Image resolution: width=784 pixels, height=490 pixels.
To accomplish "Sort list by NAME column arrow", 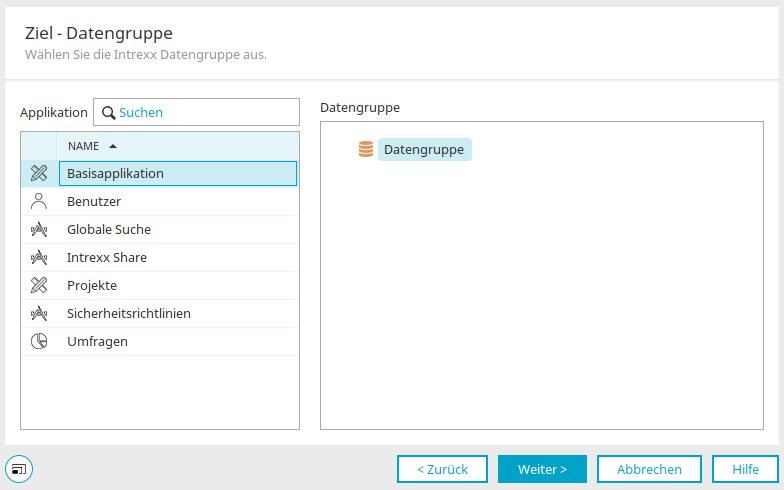I will point(113,146).
